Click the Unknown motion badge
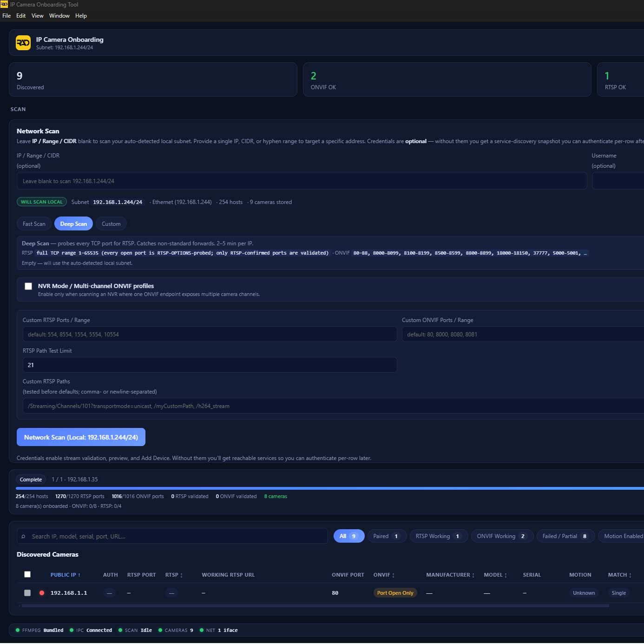This screenshot has height=644, width=644. pos(584,593)
